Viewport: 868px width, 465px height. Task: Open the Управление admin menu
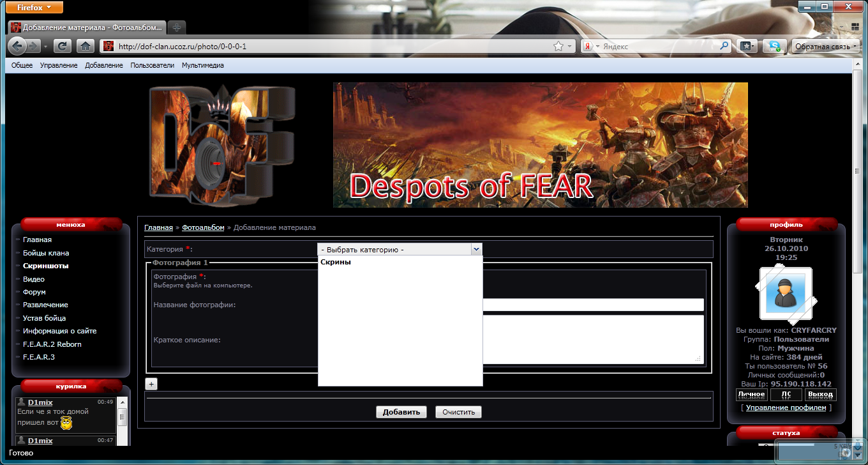coord(59,65)
